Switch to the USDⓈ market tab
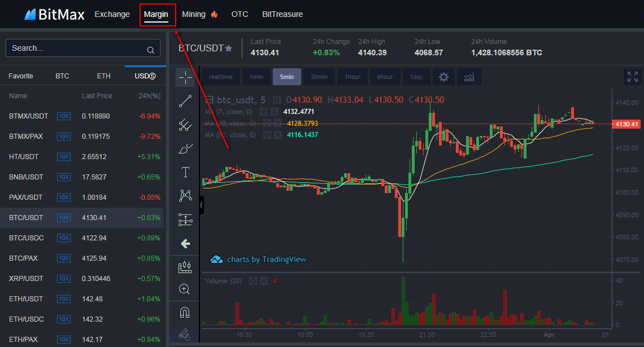Image resolution: width=644 pixels, height=347 pixels. pyautogui.click(x=145, y=76)
